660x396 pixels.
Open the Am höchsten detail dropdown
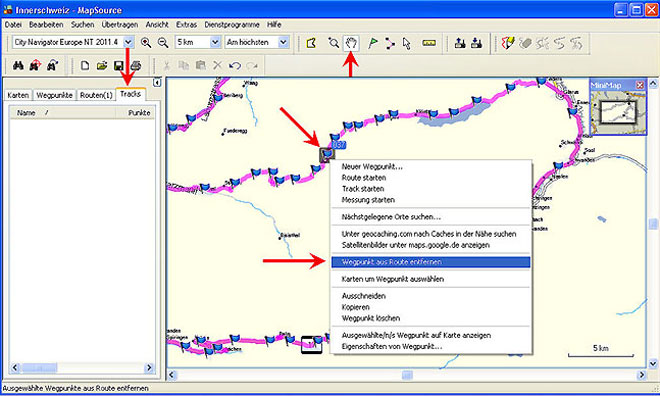click(284, 42)
